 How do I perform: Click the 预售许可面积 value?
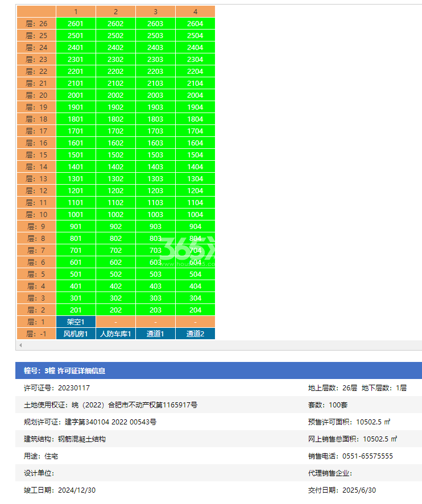(x=373, y=422)
